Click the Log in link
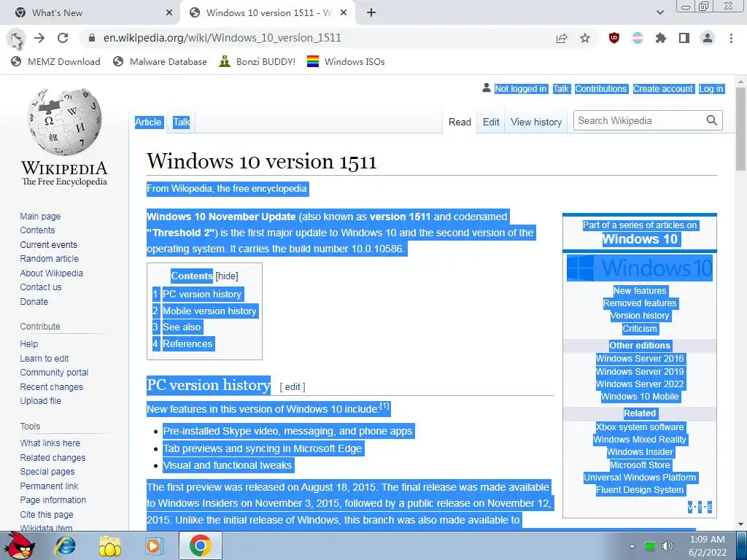Image resolution: width=747 pixels, height=560 pixels. 711,88
